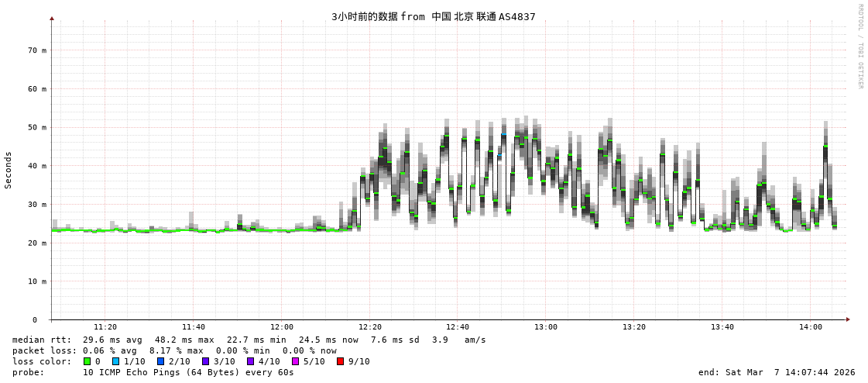Select the 13:00 time axis label
868x383 pixels.
(545, 327)
